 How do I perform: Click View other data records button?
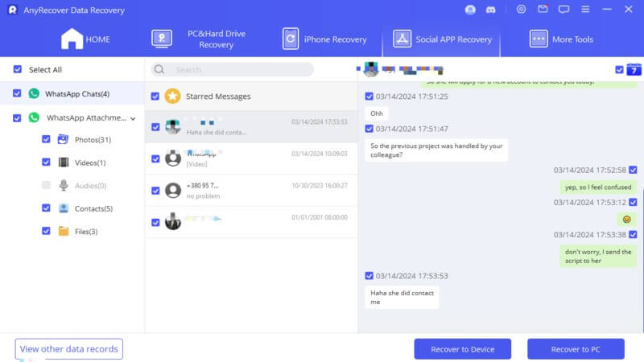(69, 349)
